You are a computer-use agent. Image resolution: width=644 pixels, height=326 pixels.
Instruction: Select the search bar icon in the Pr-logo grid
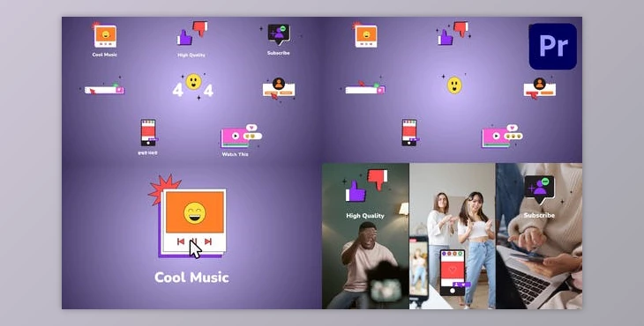(364, 88)
